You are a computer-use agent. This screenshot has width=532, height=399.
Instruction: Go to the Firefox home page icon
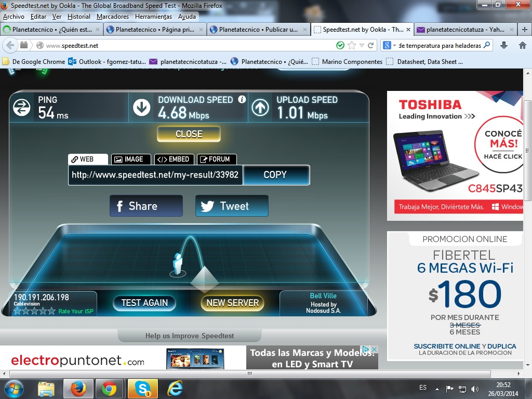coord(523,45)
